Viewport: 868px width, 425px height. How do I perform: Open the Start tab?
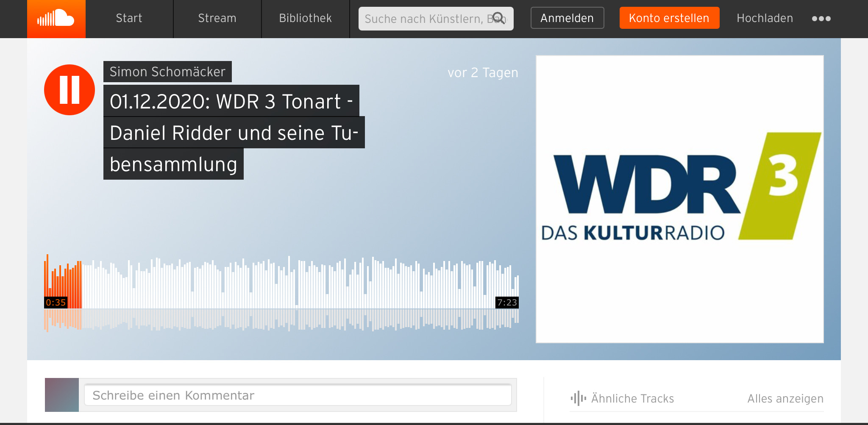tap(129, 19)
